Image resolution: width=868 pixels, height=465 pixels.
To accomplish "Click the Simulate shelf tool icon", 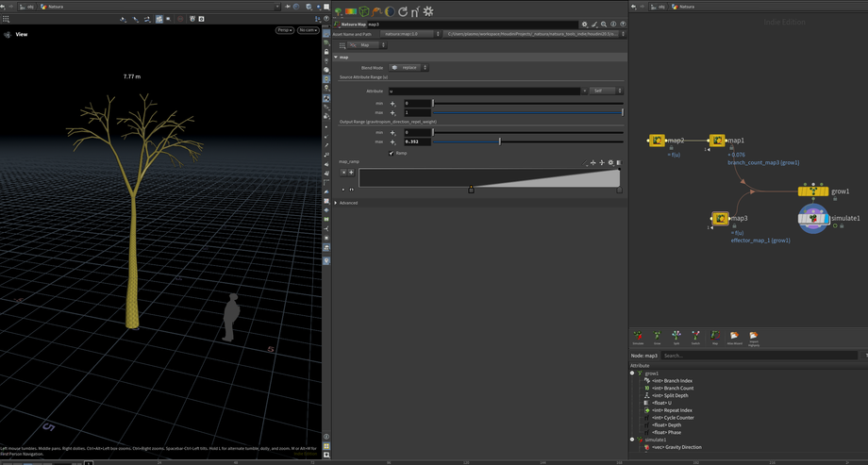I will (638, 336).
